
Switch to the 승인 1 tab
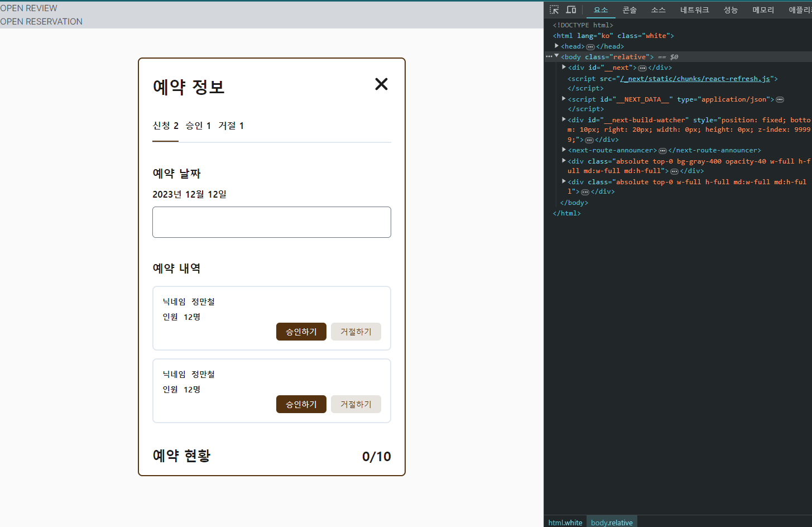point(198,126)
